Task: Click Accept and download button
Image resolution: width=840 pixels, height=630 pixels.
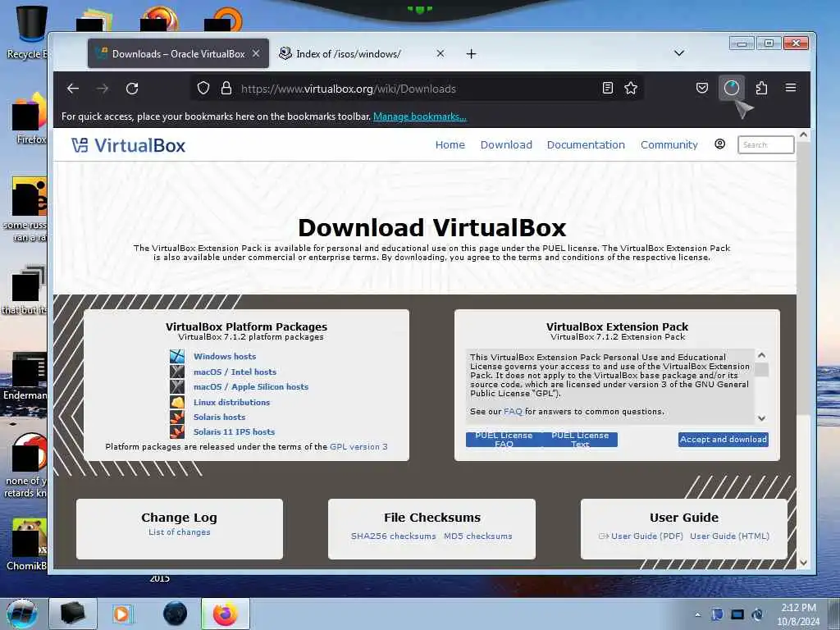Action: tap(724, 440)
